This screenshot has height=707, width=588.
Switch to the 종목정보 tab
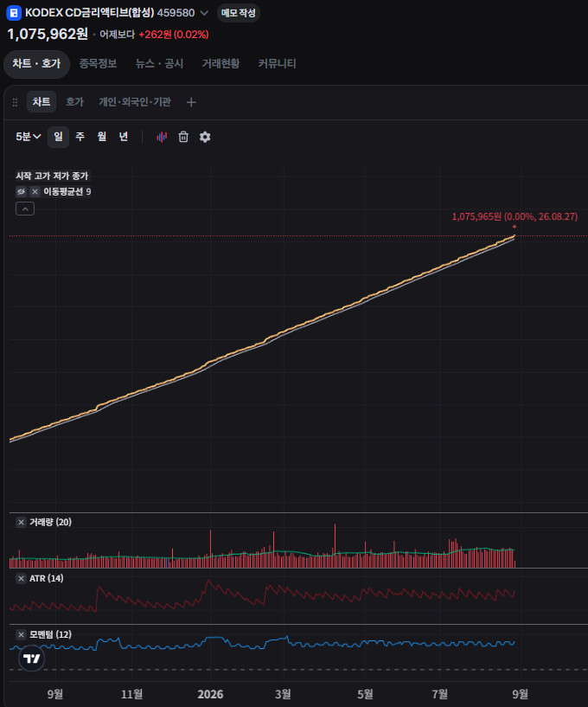click(99, 64)
